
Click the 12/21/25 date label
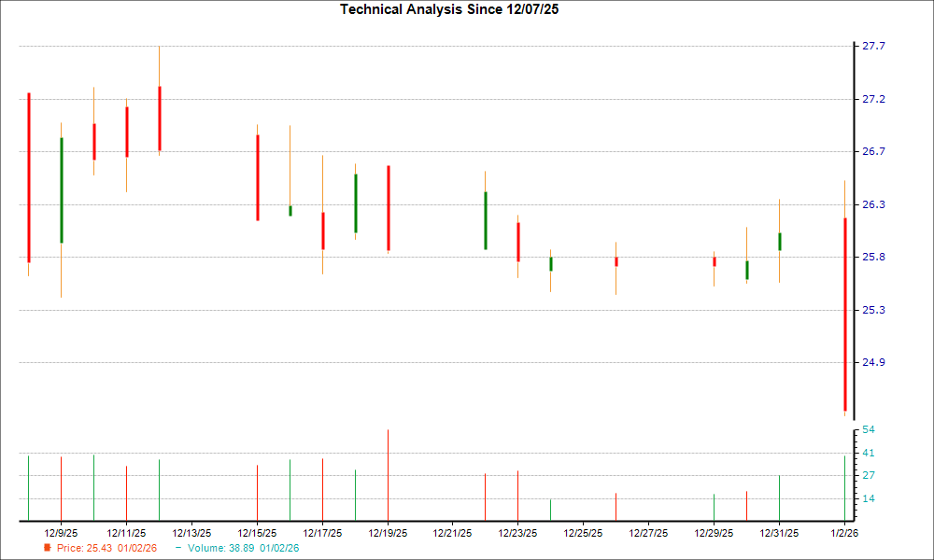click(x=452, y=533)
